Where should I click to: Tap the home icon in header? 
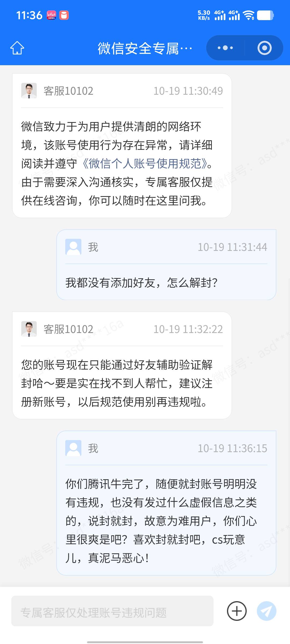pos(17,48)
